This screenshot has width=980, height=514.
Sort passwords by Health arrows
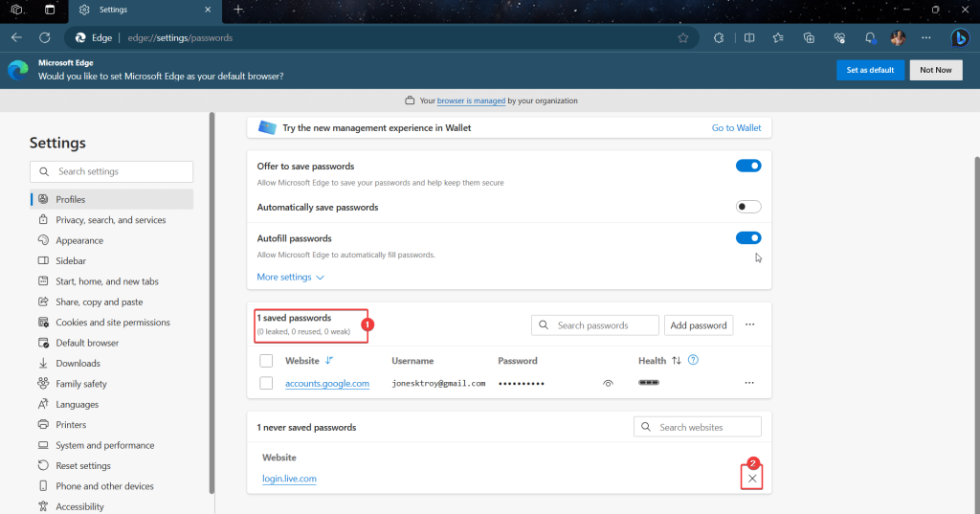coord(677,361)
